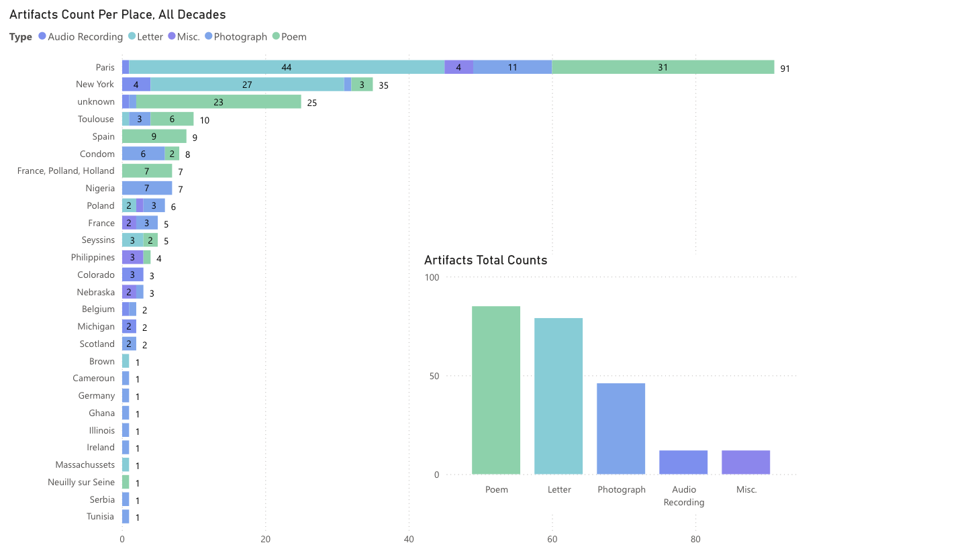Click the Tunisia place label on axis
This screenshot has height=551, width=980.
[x=100, y=517]
